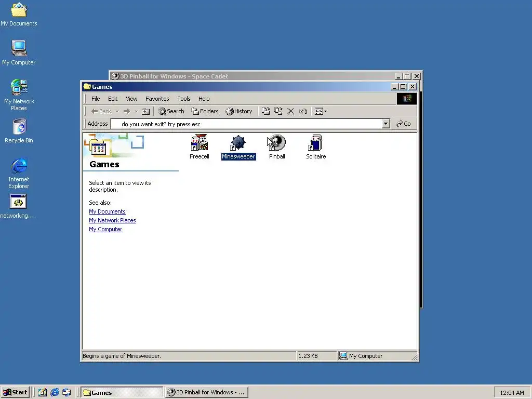Click My Computer zone in status bar

(361, 356)
